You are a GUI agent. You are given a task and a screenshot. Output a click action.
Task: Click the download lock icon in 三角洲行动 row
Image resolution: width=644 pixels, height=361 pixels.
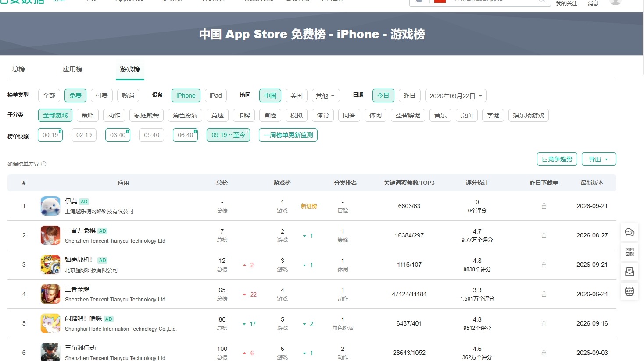(544, 353)
